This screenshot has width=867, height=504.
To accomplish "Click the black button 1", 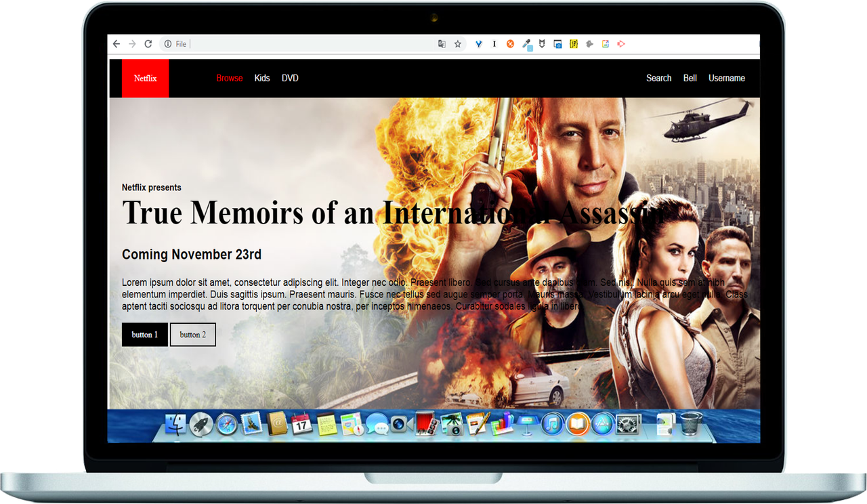I will (x=145, y=335).
